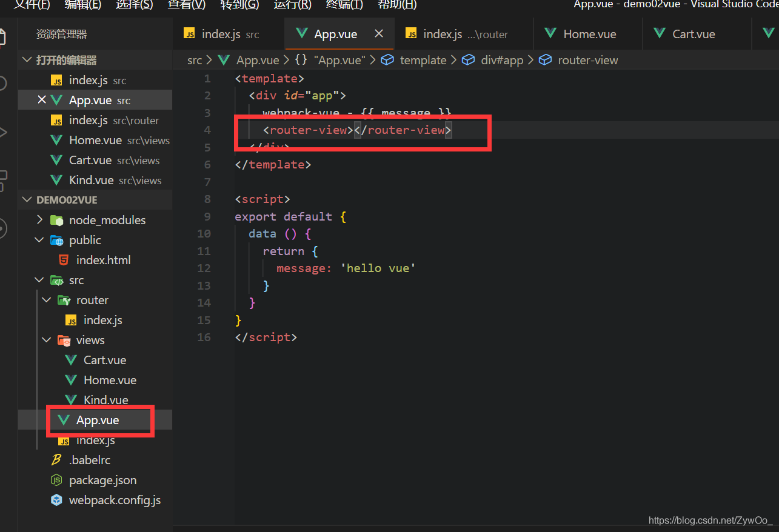The image size is (779, 532).
Task: Click the router folder icon in tree
Action: coord(64,300)
